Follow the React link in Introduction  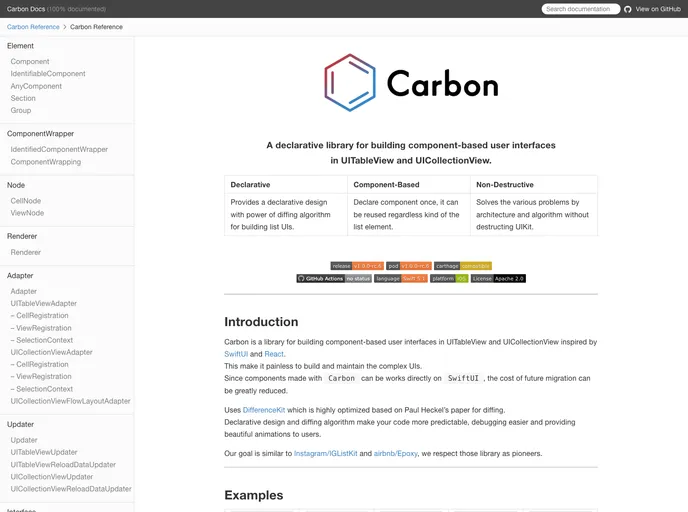(x=274, y=354)
